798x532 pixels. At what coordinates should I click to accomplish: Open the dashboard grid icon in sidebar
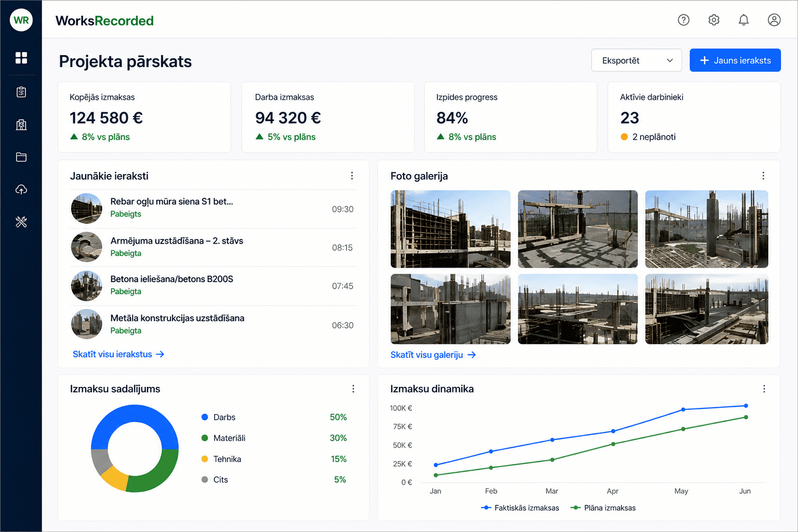pos(21,58)
